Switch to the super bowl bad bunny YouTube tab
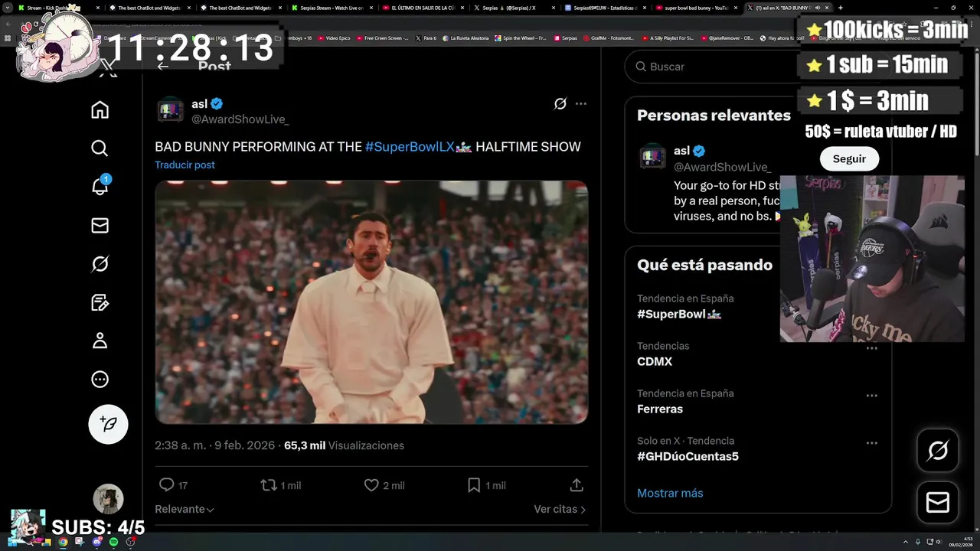The width and height of the screenshot is (980, 551). [697, 8]
